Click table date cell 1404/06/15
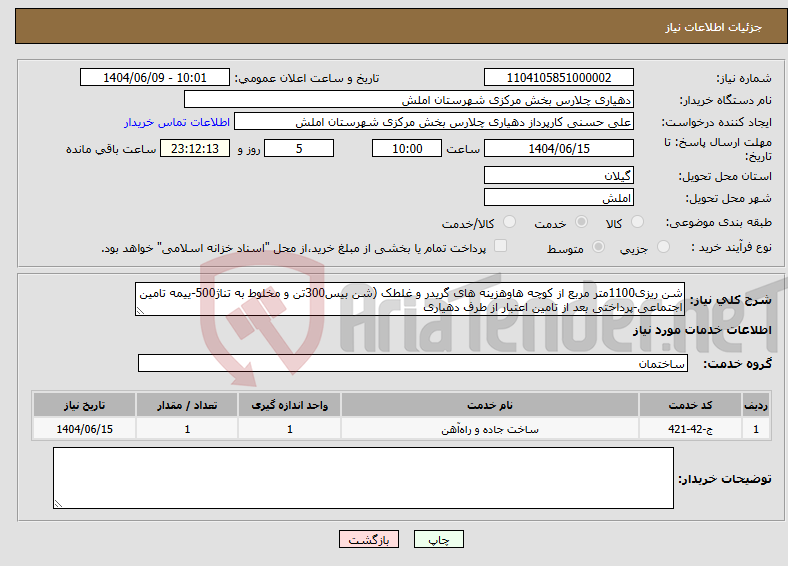Image resolution: width=788 pixels, height=566 pixels. (84, 429)
